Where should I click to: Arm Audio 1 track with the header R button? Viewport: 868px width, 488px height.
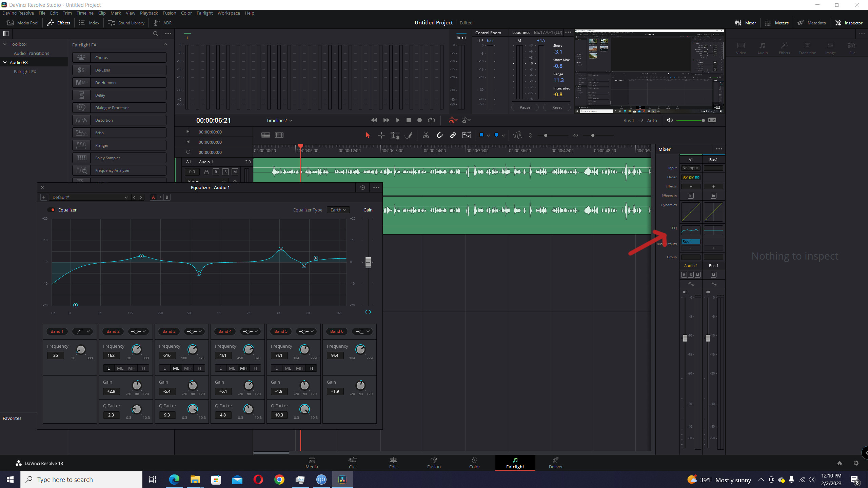[x=216, y=172]
